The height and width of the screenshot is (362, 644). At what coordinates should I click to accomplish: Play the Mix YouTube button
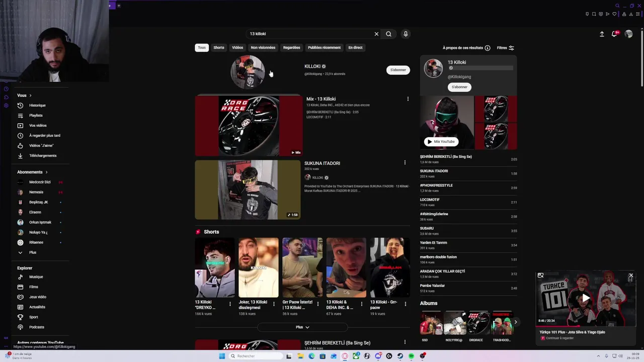(x=441, y=142)
